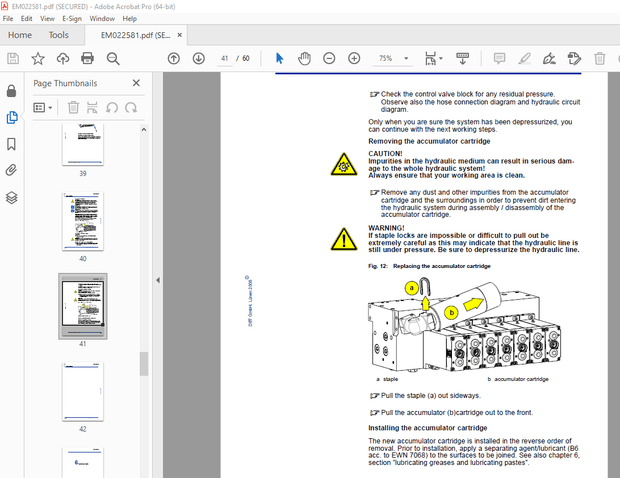Open the security lock panel
This screenshot has width=620, height=478.
tap(11, 91)
